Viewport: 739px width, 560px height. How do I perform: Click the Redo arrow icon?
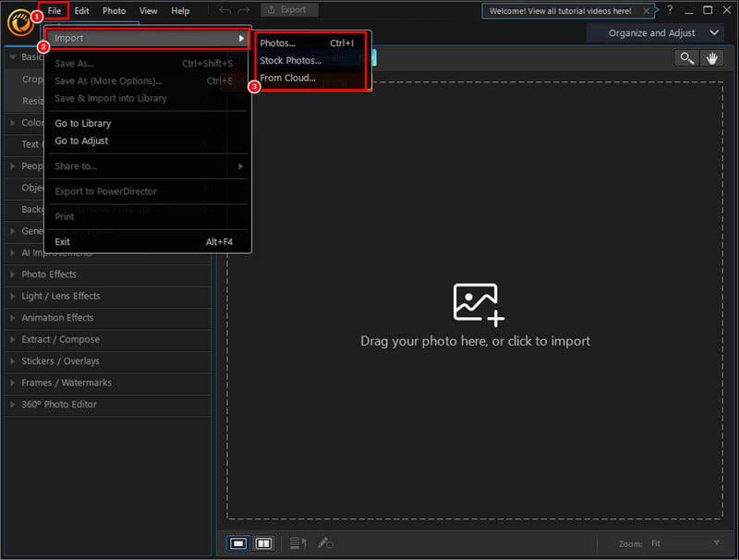244,10
